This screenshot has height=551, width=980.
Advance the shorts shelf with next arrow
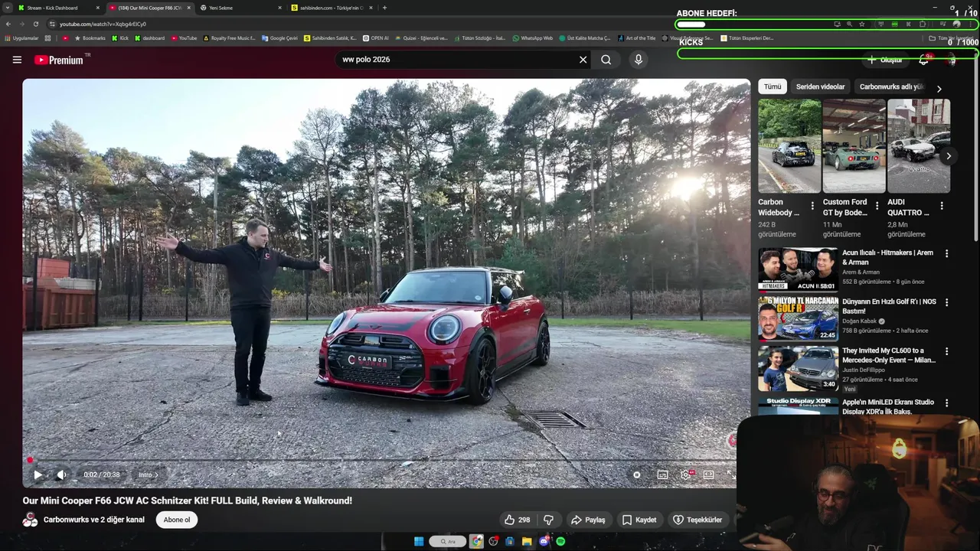tap(949, 156)
